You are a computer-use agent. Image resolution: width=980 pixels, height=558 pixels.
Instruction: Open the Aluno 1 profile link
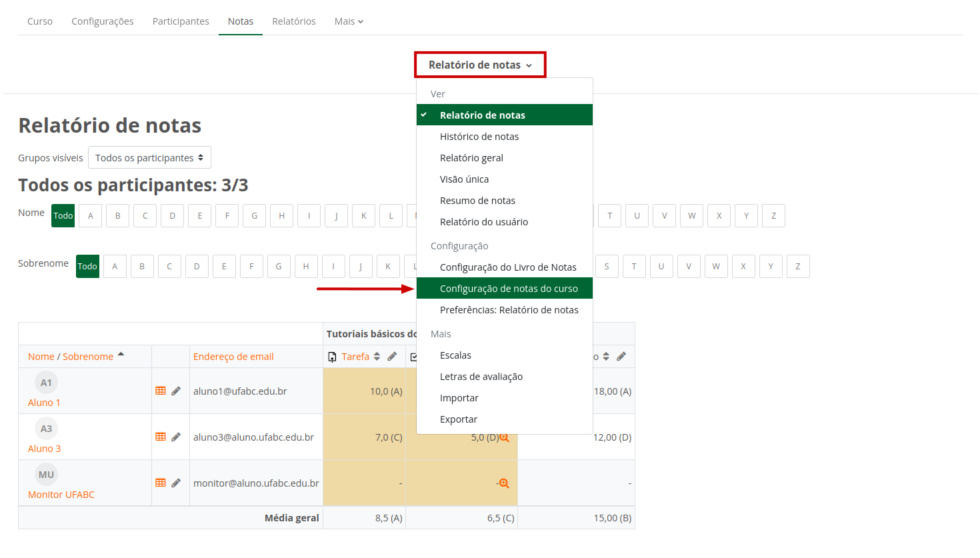click(44, 403)
